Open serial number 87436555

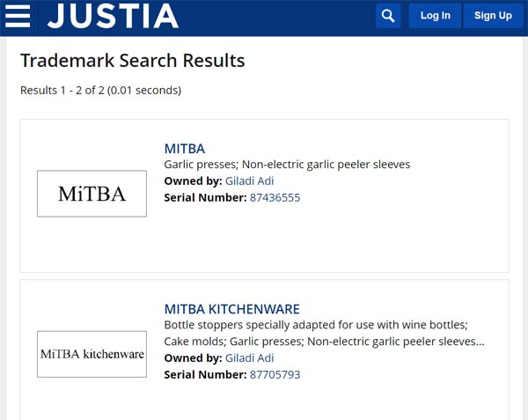click(x=275, y=197)
